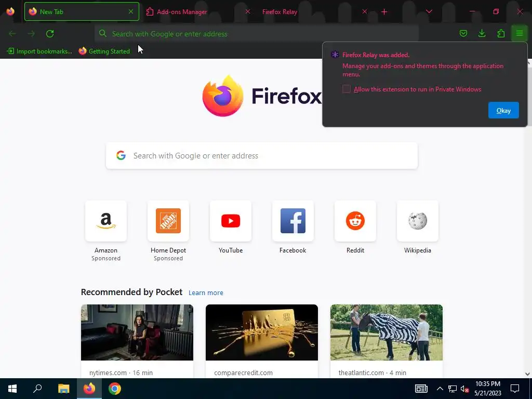Close the Add-ons Manager tab
The height and width of the screenshot is (399, 532).
(248, 11)
